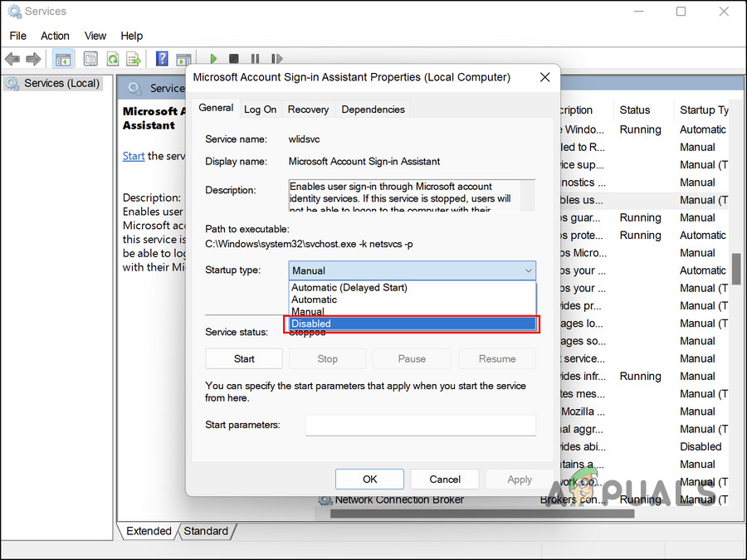Viewport: 747px width, 560px height.
Task: Switch to the Extended view tab
Action: (x=149, y=531)
